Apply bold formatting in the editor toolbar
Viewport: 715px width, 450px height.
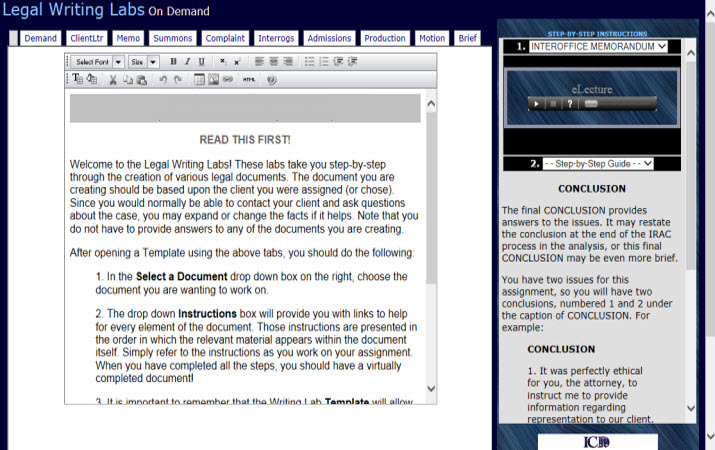coord(173,62)
